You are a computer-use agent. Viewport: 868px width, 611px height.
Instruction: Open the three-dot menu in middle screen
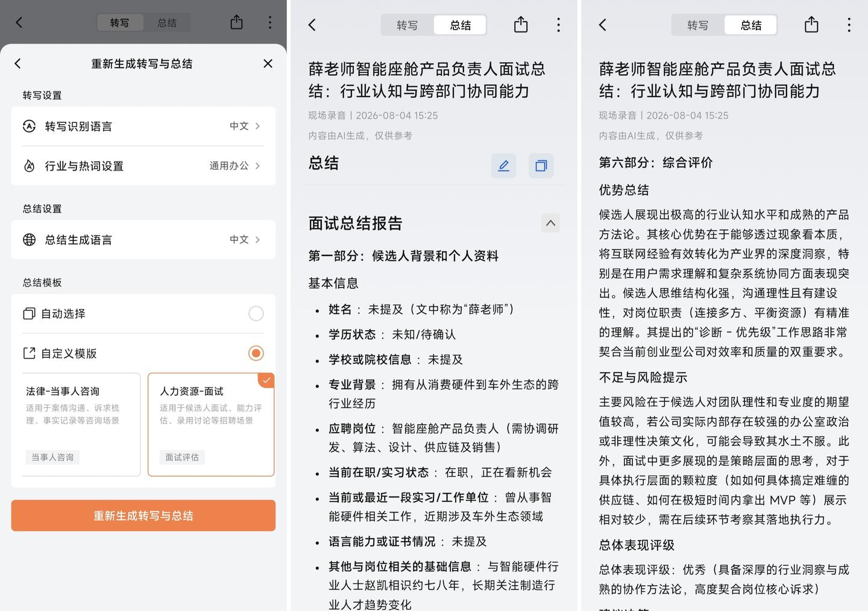click(559, 25)
